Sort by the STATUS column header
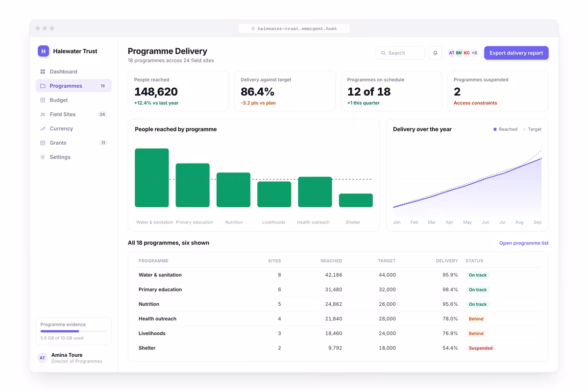The width and height of the screenshot is (588, 392). click(474, 261)
